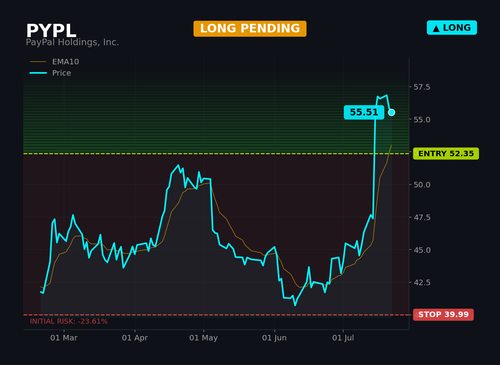Click the Price legend entry
Image resolution: width=500 pixels, height=365 pixels.
[50, 73]
